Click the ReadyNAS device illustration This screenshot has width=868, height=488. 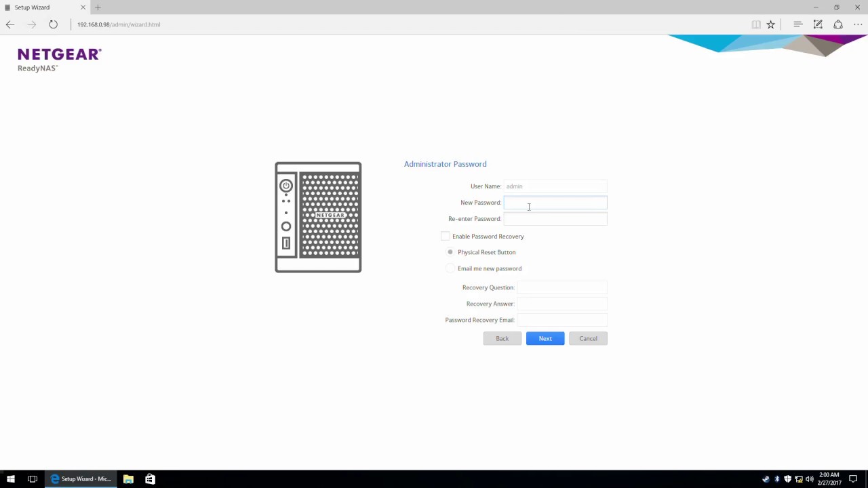pos(318,217)
